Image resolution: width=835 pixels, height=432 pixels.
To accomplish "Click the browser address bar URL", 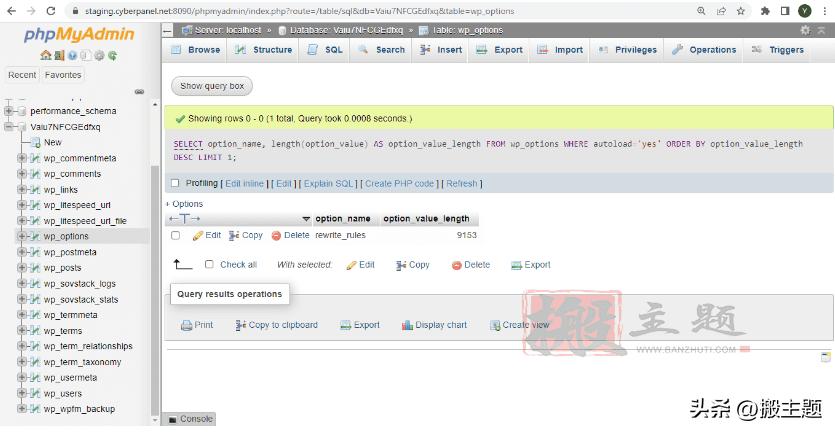I will point(299,11).
